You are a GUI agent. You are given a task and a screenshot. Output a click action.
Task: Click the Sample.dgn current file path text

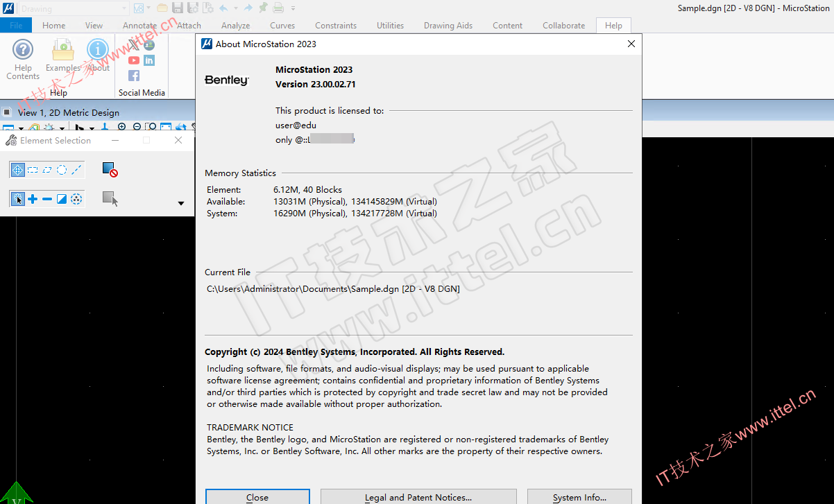[x=333, y=288]
